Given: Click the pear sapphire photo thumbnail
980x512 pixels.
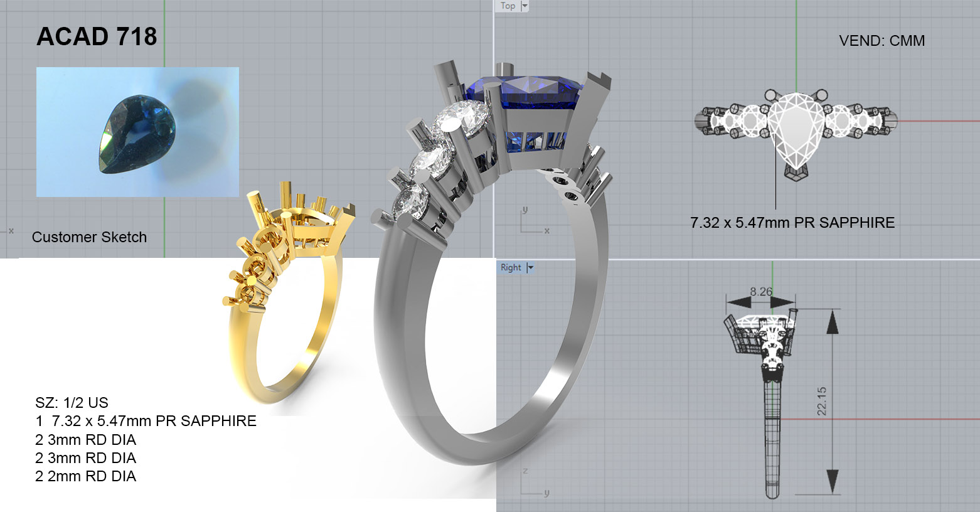Looking at the screenshot, I should 137,132.
